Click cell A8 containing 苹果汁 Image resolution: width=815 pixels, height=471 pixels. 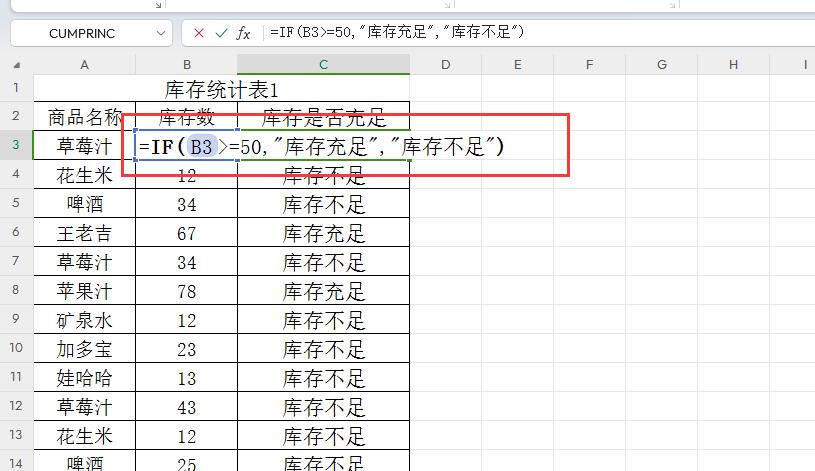[85, 291]
